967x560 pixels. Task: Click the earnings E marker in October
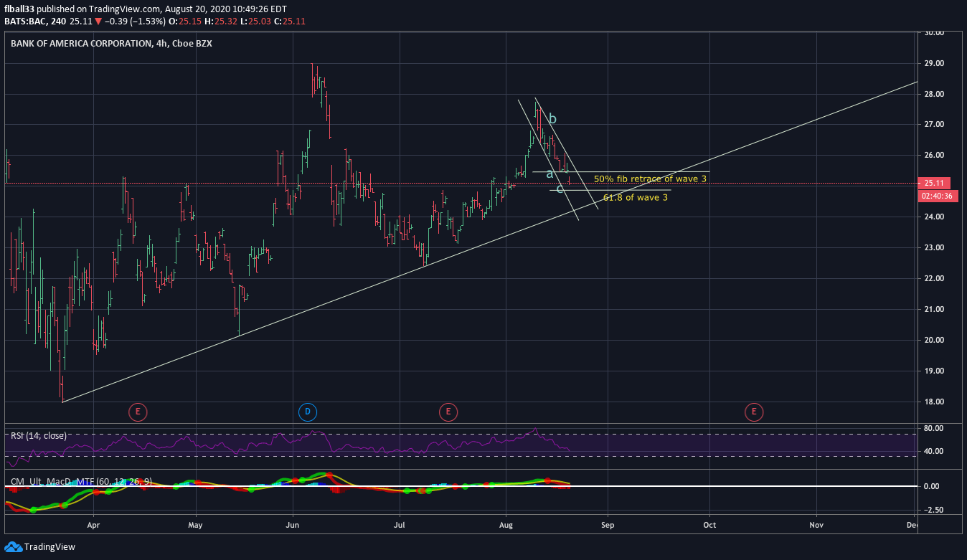click(753, 412)
